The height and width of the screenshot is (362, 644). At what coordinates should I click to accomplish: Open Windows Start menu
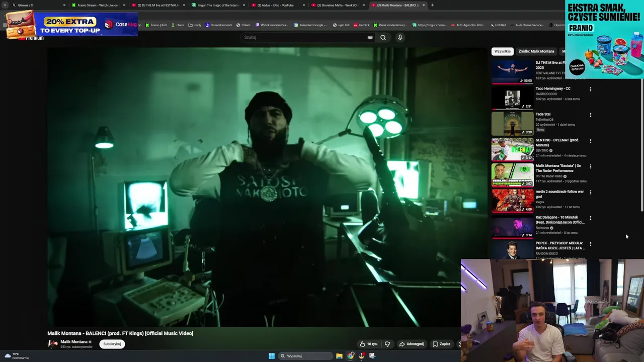point(272,356)
